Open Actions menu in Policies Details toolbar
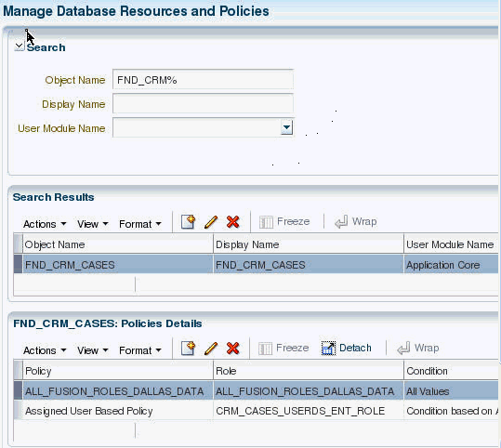The height and width of the screenshot is (448, 501). (45, 350)
